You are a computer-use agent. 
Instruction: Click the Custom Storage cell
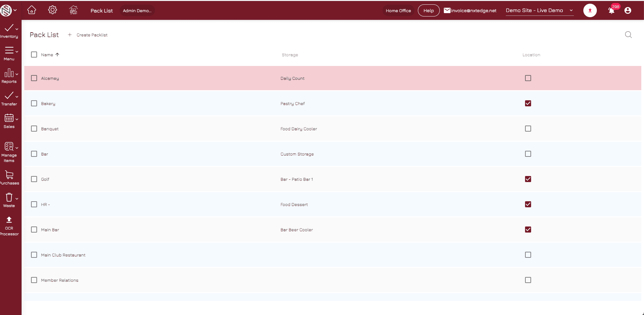tap(297, 154)
